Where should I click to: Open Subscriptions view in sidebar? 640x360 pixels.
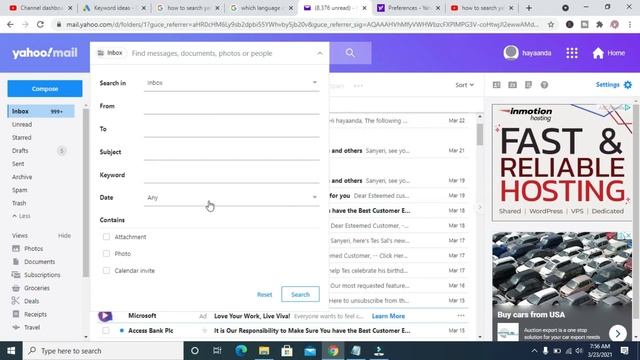[x=36, y=275]
